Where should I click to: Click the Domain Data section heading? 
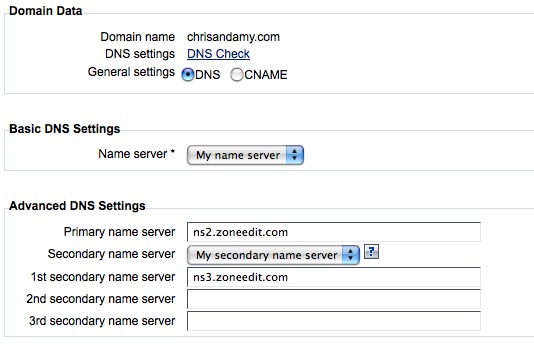[46, 11]
